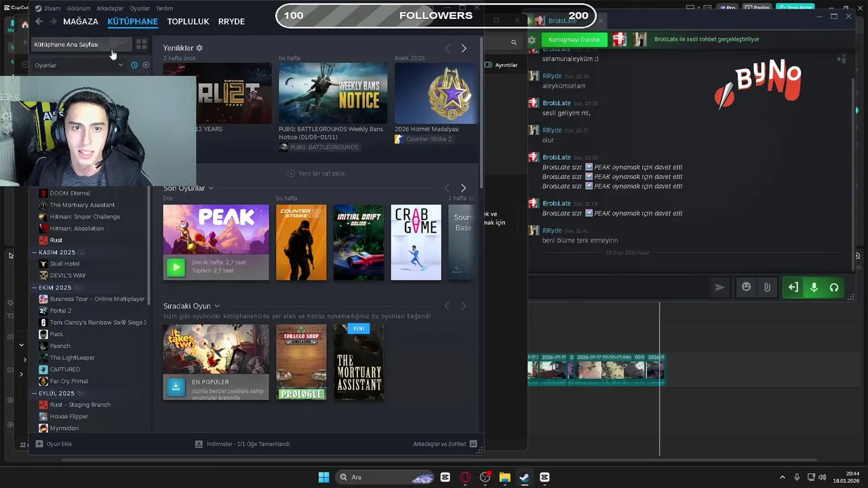
Task: Close the BroIsLate chat tab
Action: [600, 20]
